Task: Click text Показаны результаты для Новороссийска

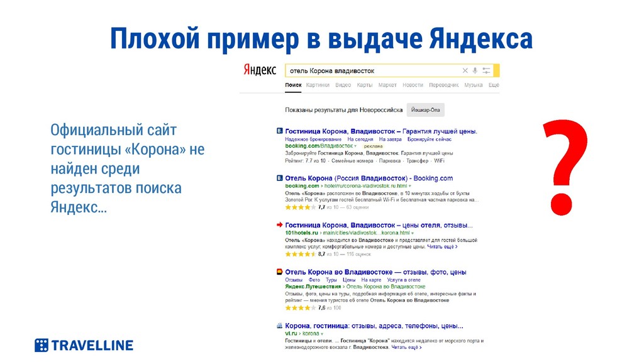Action: click(x=344, y=110)
